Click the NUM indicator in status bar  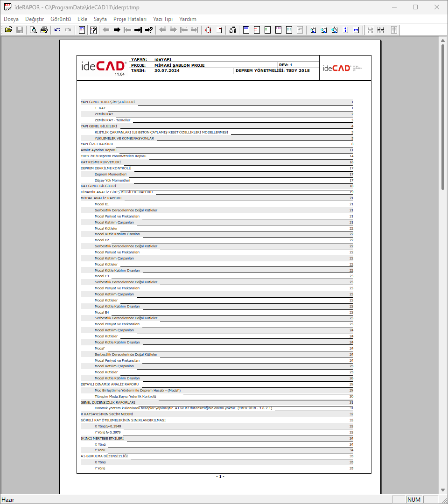tap(414, 499)
